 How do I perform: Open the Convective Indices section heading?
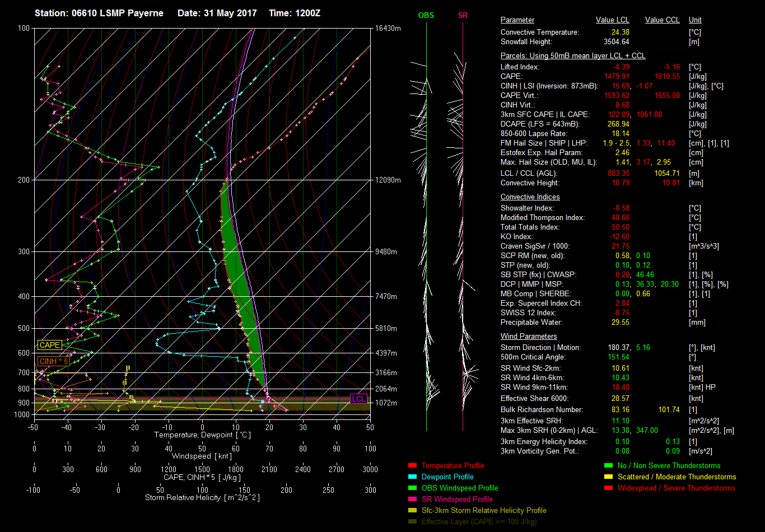click(x=530, y=197)
